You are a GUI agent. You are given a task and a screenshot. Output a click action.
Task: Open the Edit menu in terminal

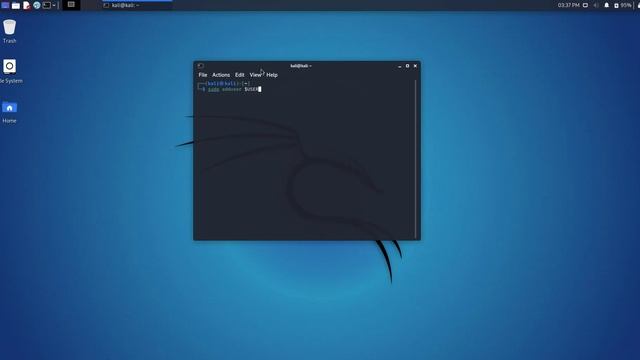click(x=240, y=75)
